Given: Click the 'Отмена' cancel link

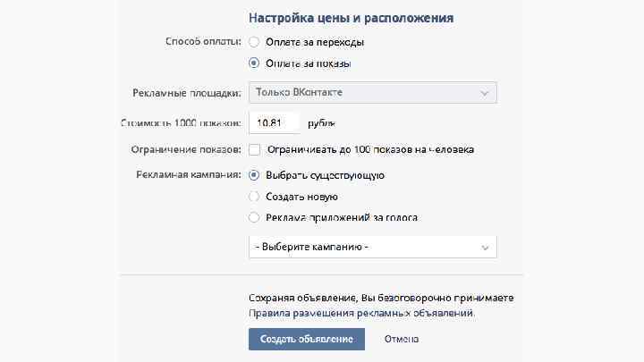Looking at the screenshot, I should [402, 340].
